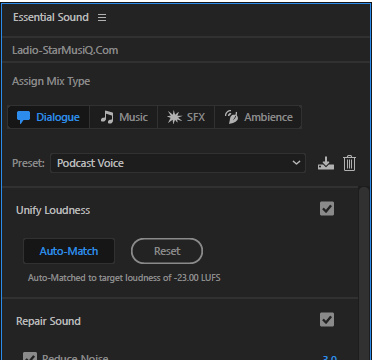Delete preset trash can icon
Image resolution: width=372 pixels, height=360 pixels.
(349, 163)
